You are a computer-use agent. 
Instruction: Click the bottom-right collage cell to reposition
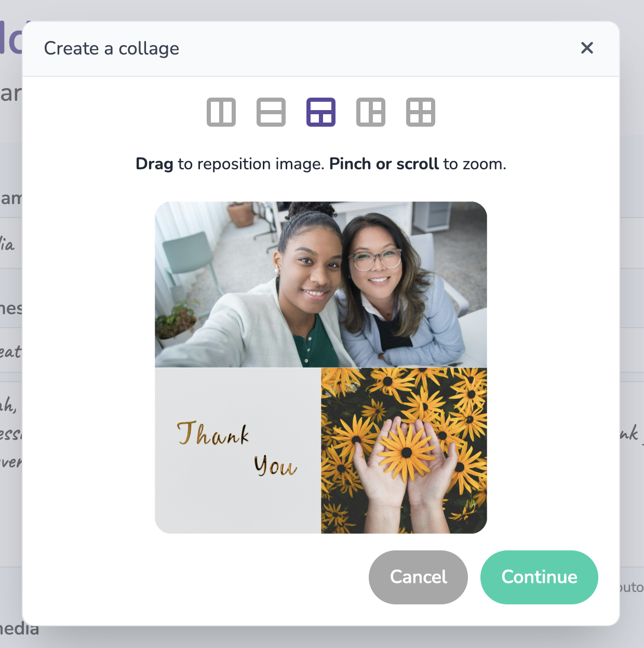click(404, 449)
